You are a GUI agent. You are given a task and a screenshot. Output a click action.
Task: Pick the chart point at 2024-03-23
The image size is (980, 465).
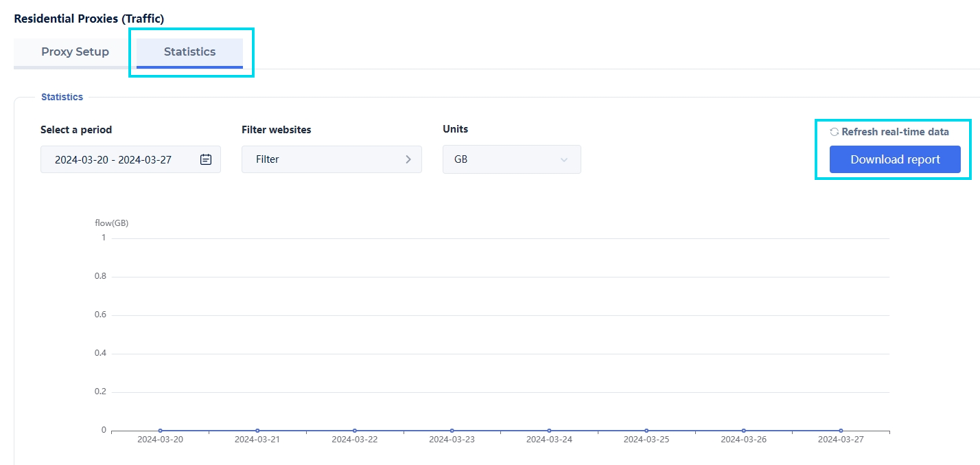(x=452, y=431)
